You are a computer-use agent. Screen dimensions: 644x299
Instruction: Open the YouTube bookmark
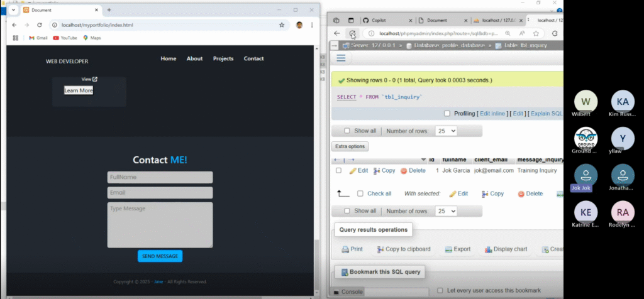tap(65, 38)
